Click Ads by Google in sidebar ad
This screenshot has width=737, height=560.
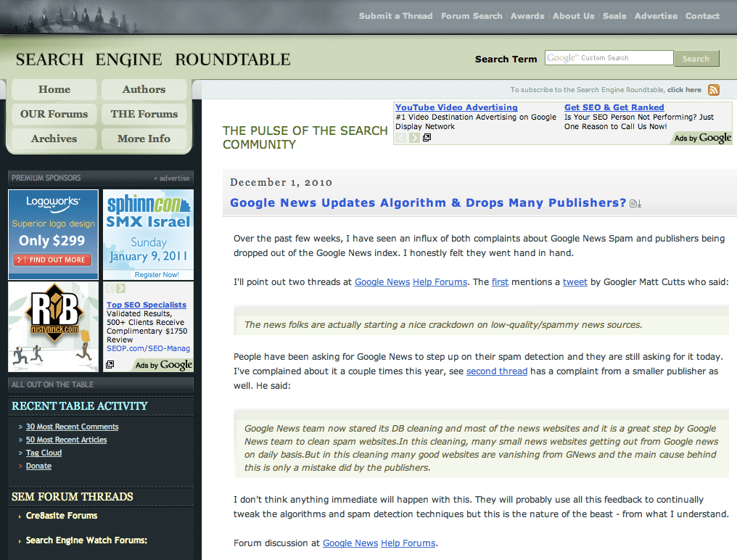pos(163,365)
